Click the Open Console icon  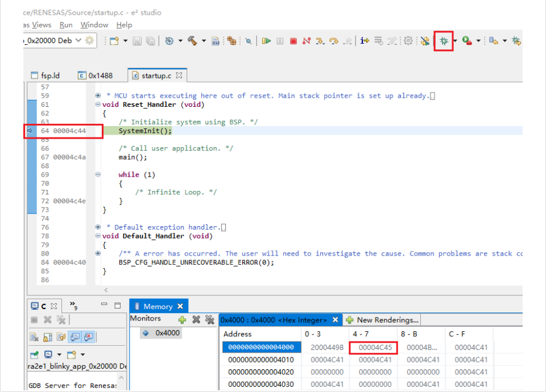click(72, 355)
